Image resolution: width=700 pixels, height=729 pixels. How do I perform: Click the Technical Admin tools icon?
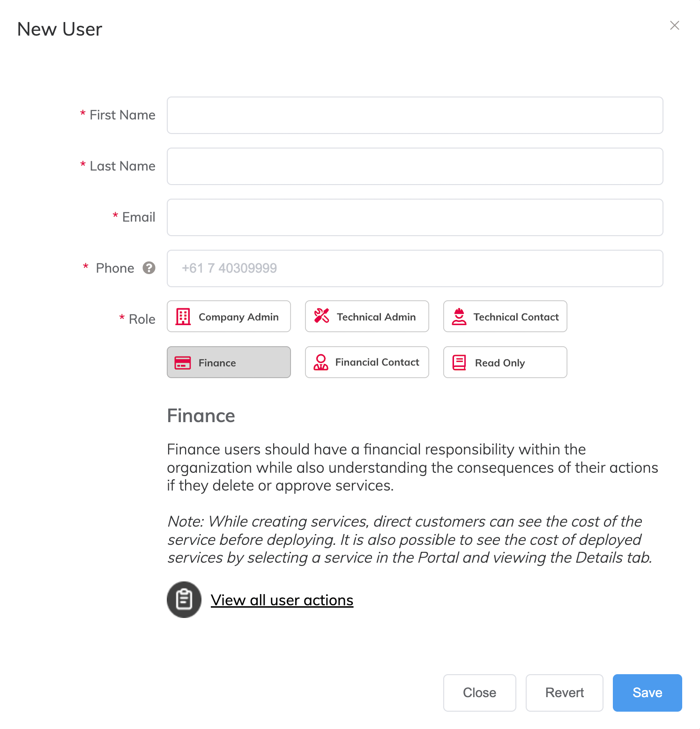[321, 316]
